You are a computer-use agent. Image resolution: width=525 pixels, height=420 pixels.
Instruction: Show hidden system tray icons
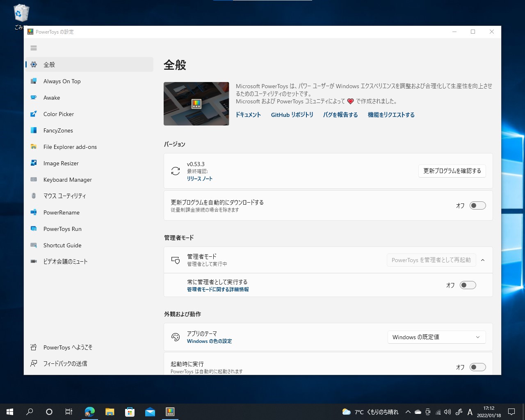tap(408, 412)
